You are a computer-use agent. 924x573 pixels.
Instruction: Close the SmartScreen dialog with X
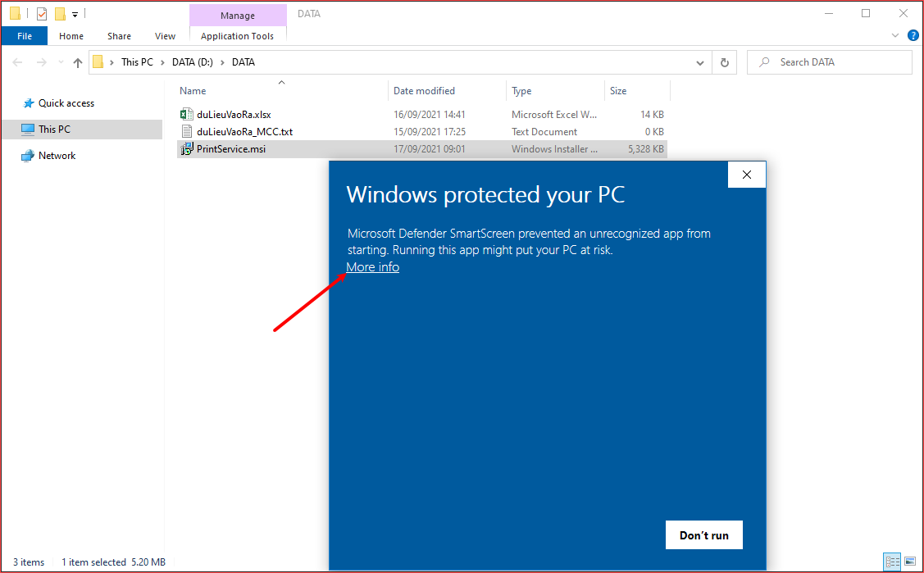pos(747,175)
